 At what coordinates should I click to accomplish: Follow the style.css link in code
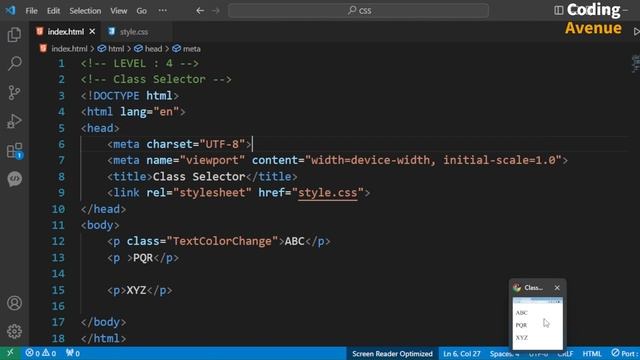pyautogui.click(x=327, y=193)
